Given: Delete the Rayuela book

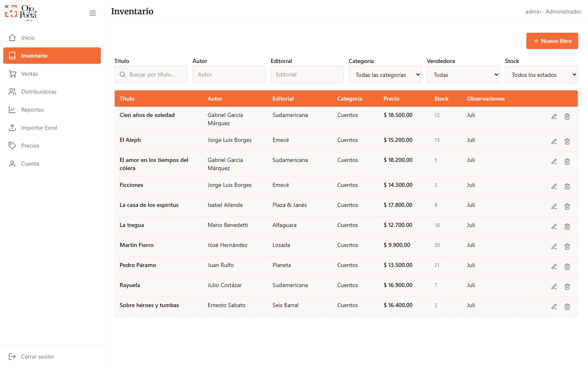Looking at the screenshot, I should coord(567,287).
